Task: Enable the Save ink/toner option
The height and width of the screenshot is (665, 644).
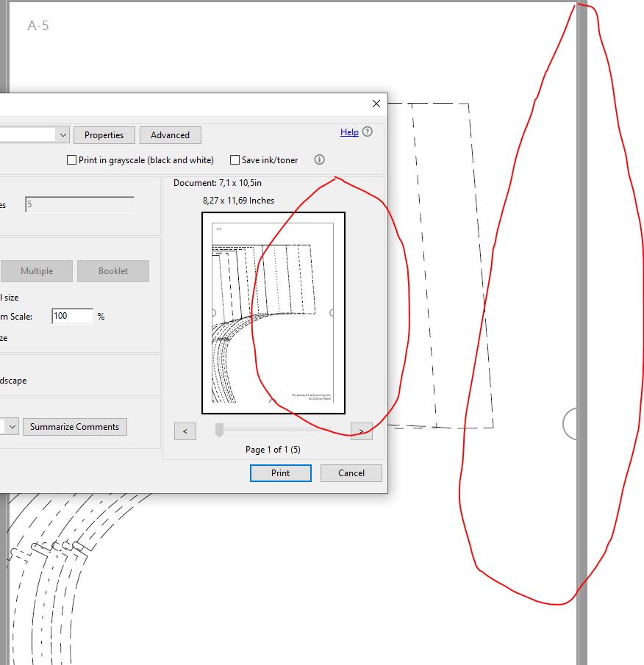Action: (235, 159)
